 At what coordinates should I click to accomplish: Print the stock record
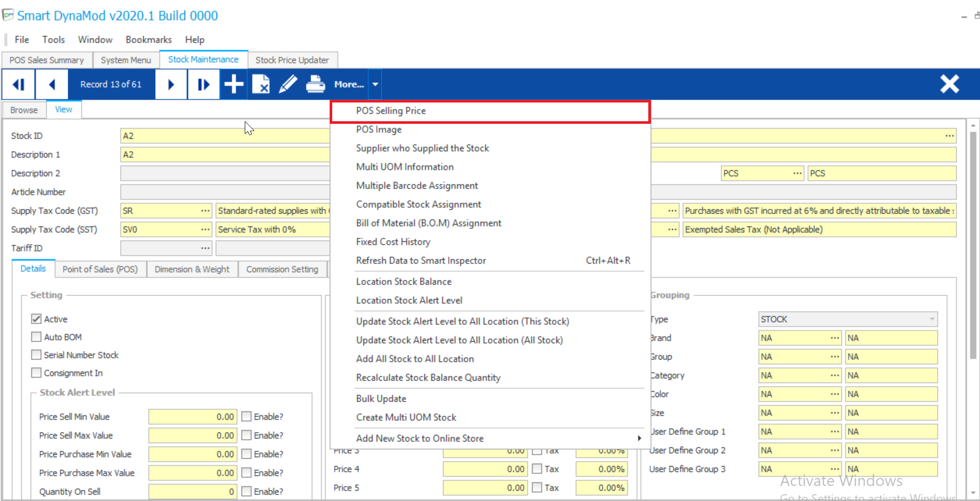316,84
